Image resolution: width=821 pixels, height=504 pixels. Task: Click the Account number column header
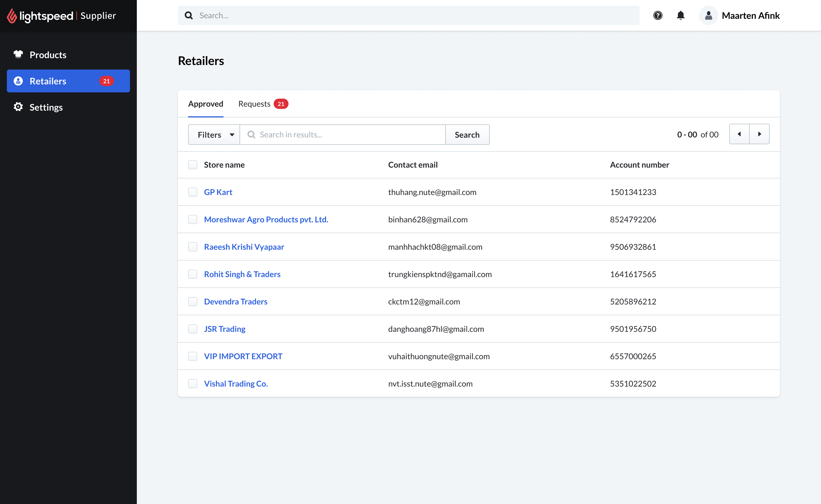click(639, 165)
